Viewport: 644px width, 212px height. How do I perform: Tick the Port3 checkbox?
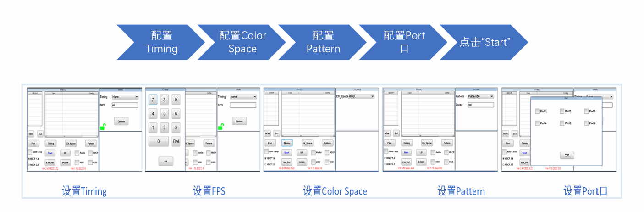(587, 111)
